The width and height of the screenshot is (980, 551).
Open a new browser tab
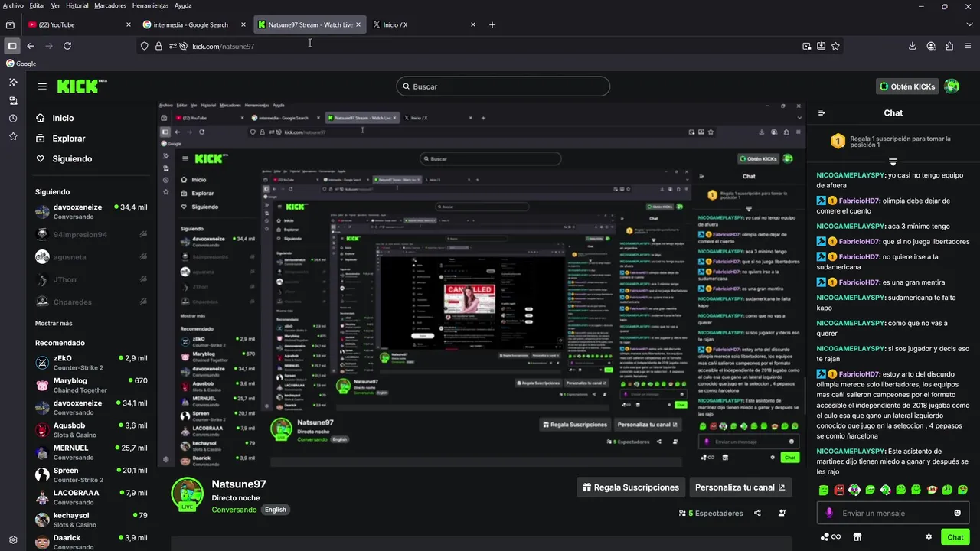tap(492, 24)
